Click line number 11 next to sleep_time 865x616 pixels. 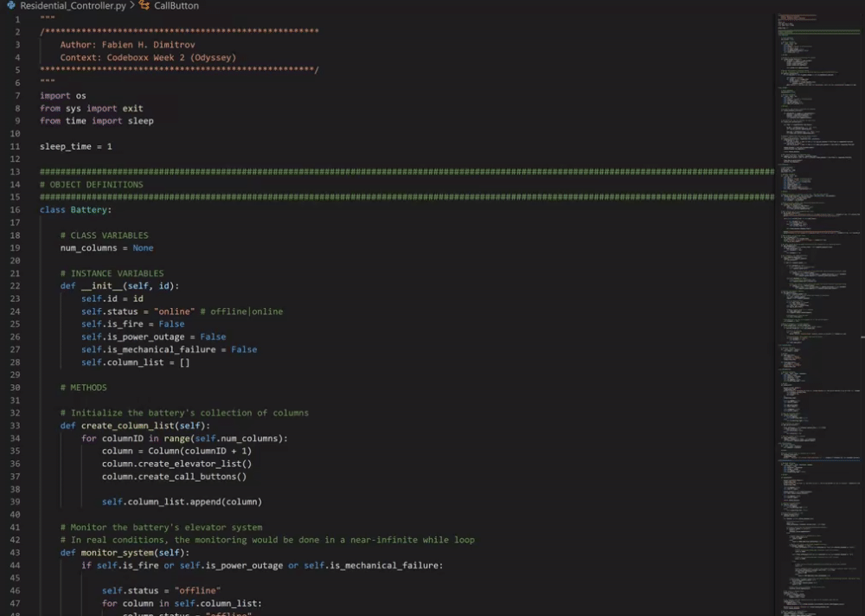15,145
